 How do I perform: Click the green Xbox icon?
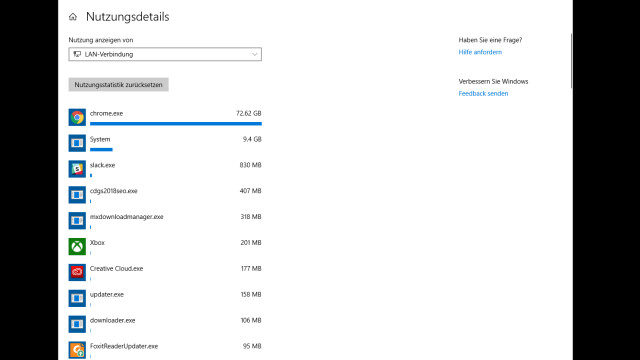pos(77,247)
